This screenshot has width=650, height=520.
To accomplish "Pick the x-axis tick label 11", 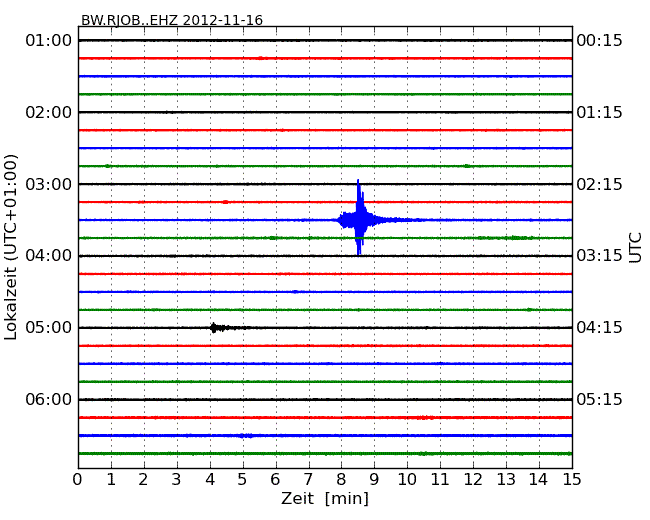I will point(440,480).
